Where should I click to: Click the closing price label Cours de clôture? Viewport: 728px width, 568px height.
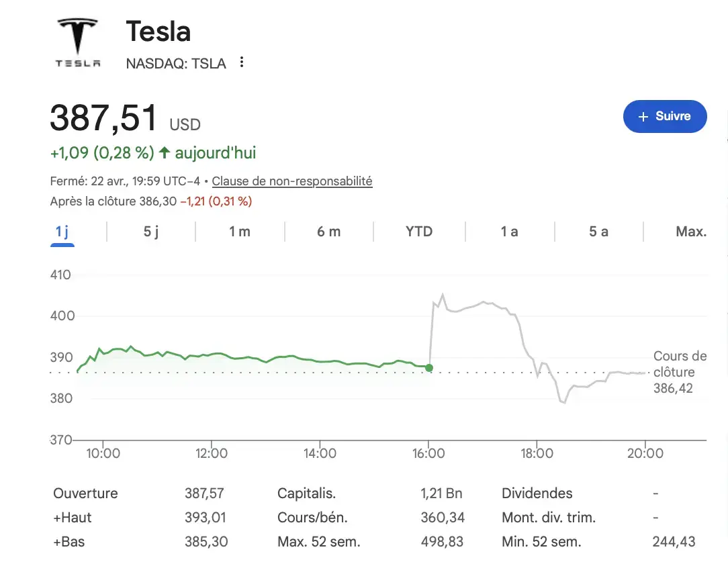[x=679, y=363]
